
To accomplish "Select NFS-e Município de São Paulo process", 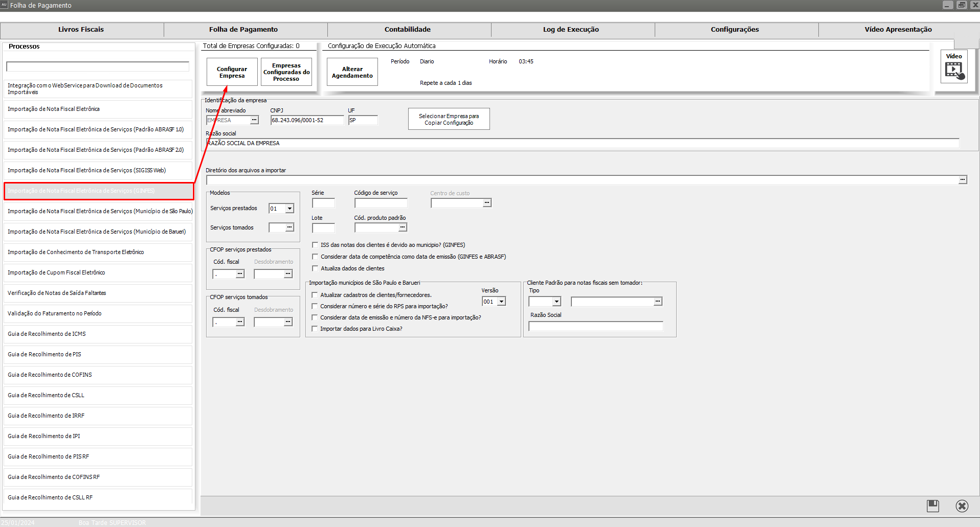I will (98, 211).
